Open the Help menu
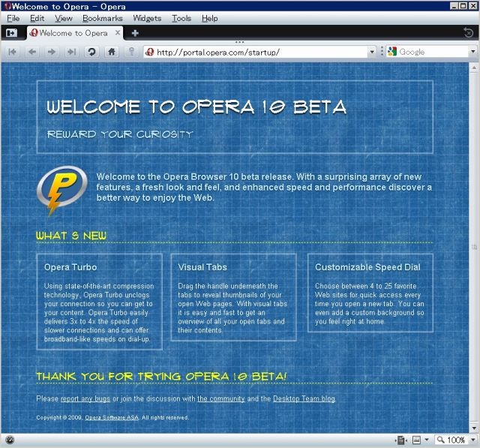Viewport: 480px width, 448px height. (x=210, y=18)
